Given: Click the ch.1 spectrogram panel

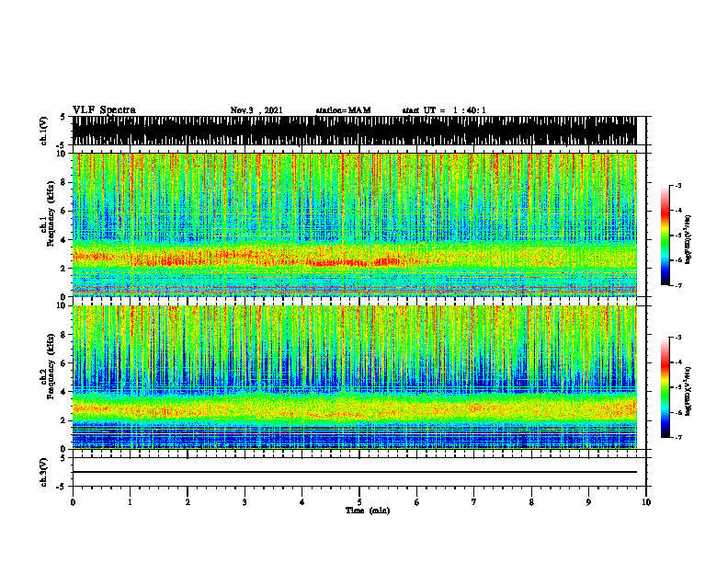Looking at the screenshot, I should [354, 224].
